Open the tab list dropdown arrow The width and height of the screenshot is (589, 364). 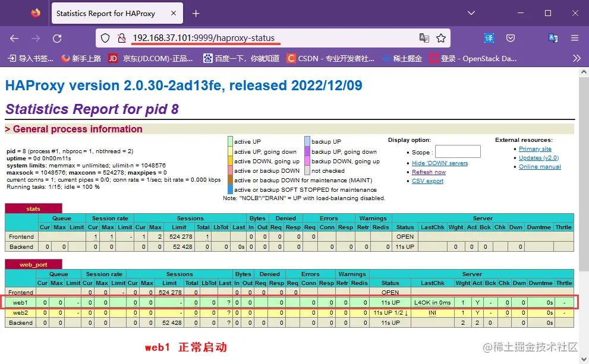(471, 12)
